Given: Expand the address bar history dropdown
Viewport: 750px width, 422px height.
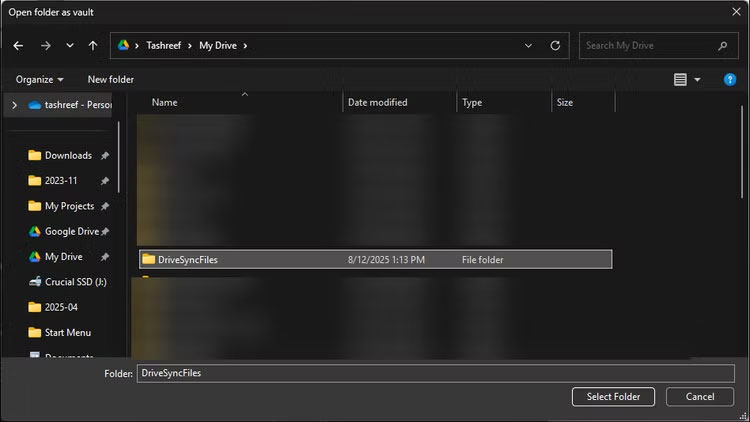Looking at the screenshot, I should pyautogui.click(x=529, y=45).
